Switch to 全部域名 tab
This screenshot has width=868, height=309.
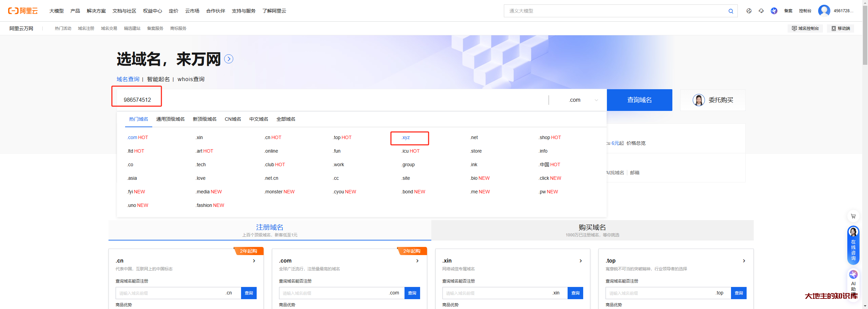pyautogui.click(x=286, y=119)
